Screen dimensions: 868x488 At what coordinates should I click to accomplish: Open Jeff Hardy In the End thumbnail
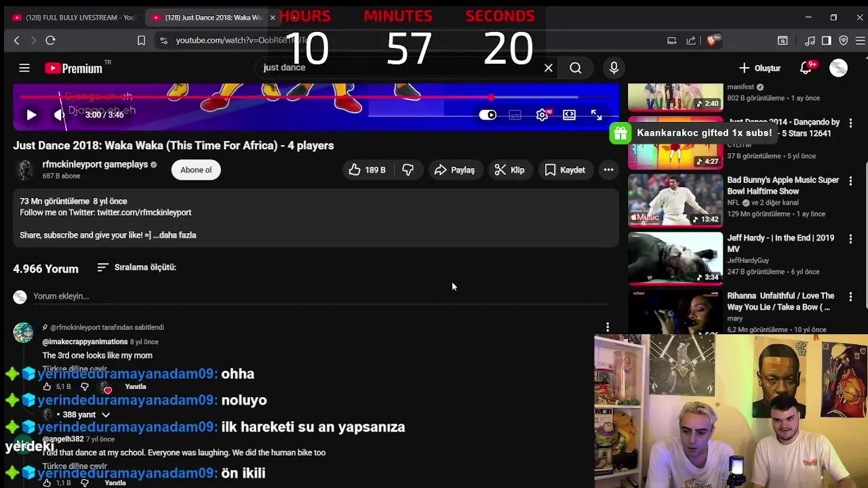(675, 258)
